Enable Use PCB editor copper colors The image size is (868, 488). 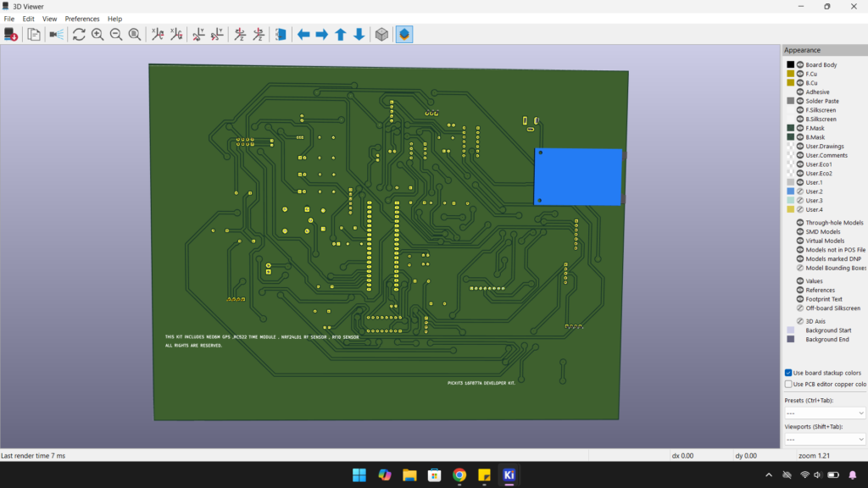click(x=788, y=384)
